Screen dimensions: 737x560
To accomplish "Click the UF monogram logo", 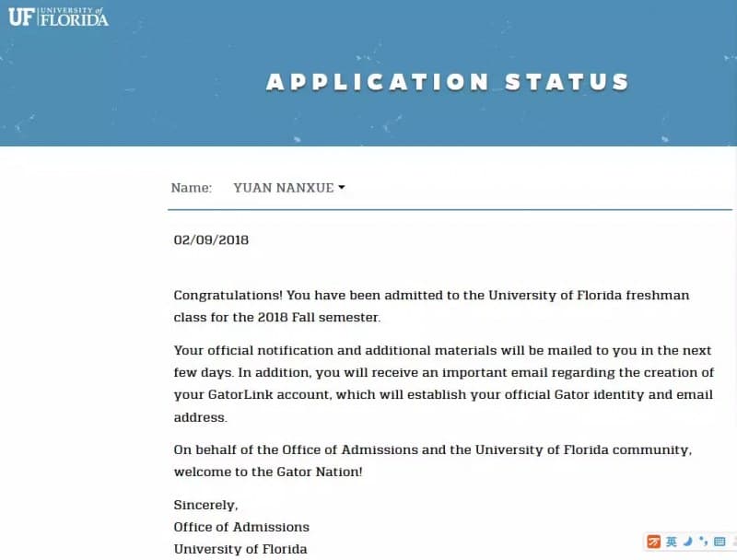I will pos(21,17).
